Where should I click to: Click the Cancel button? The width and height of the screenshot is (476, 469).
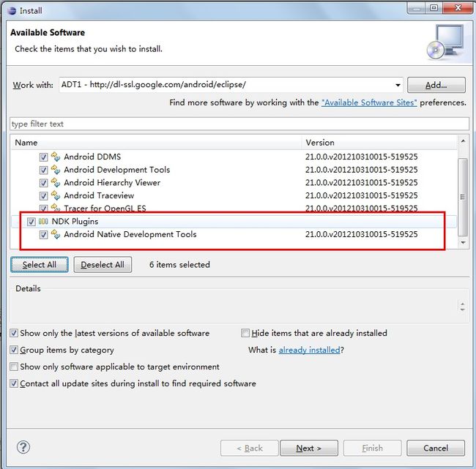(436, 448)
